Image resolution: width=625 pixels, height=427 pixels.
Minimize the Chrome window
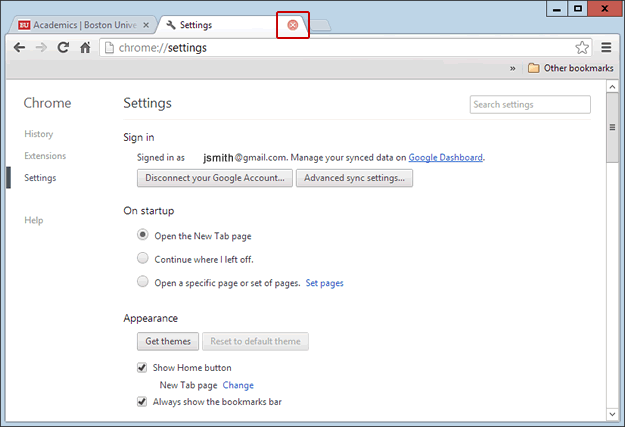[x=557, y=9]
